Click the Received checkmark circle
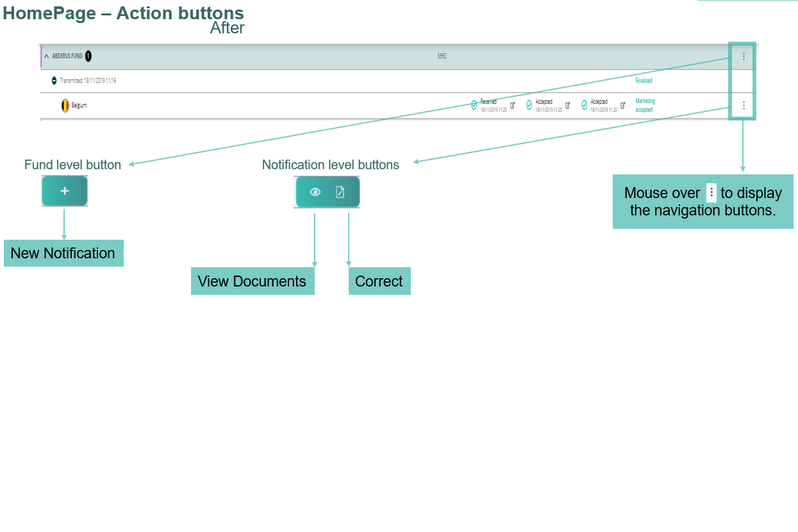The image size is (798, 532). click(474, 104)
